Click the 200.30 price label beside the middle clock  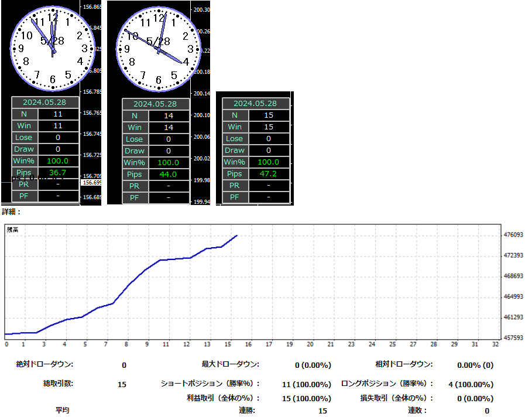[x=202, y=10]
